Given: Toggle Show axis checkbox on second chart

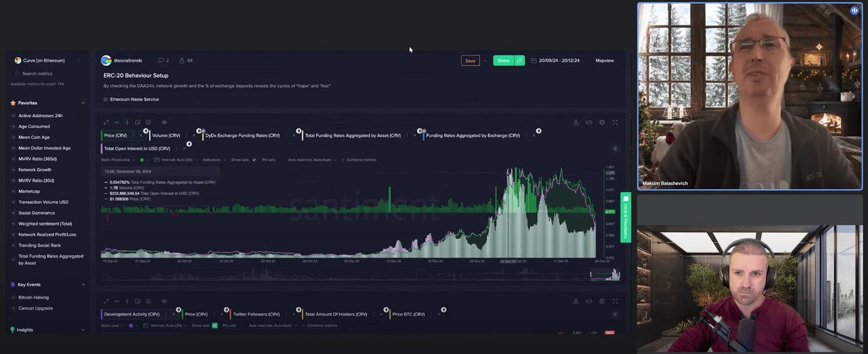Looking at the screenshot, I should (x=215, y=326).
